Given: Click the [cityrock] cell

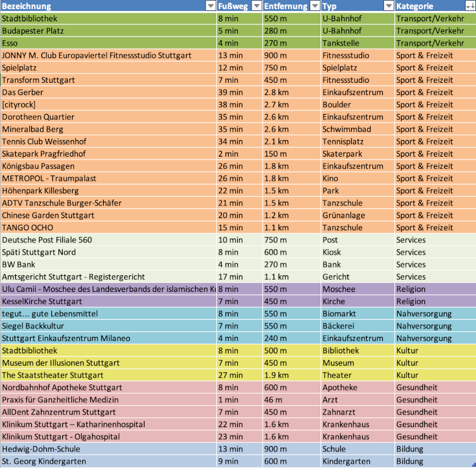Looking at the screenshot, I should [108, 104].
